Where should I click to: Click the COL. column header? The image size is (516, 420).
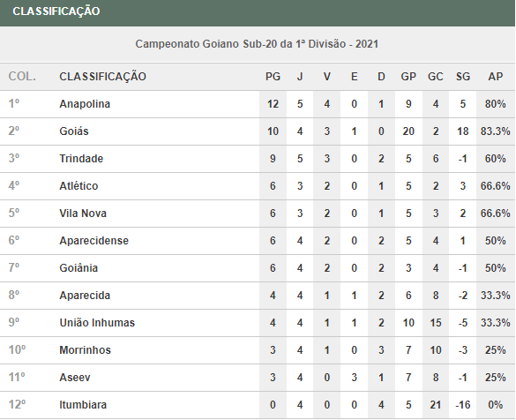pos(22,77)
